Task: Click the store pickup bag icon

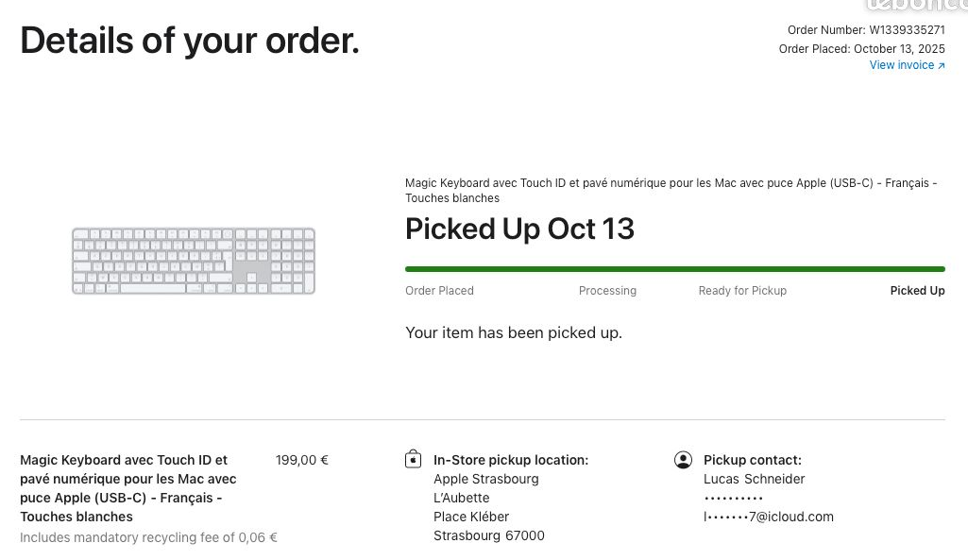Action: pos(413,460)
